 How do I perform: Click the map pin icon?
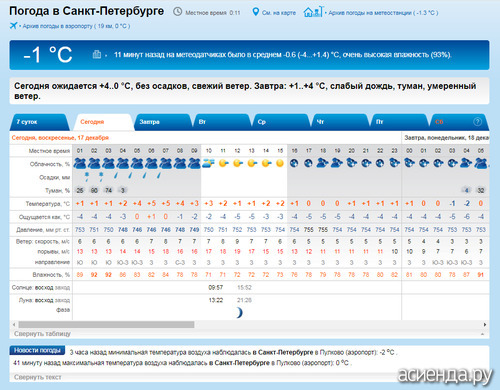256,12
